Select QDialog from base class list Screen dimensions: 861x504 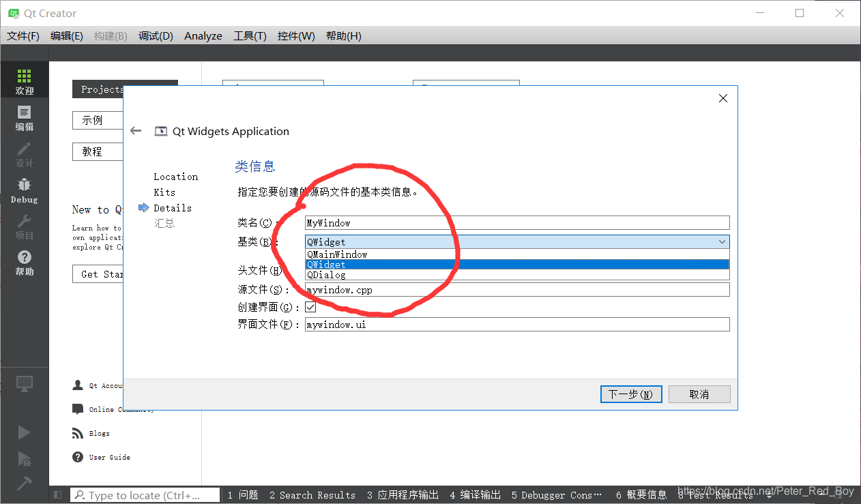tap(517, 275)
